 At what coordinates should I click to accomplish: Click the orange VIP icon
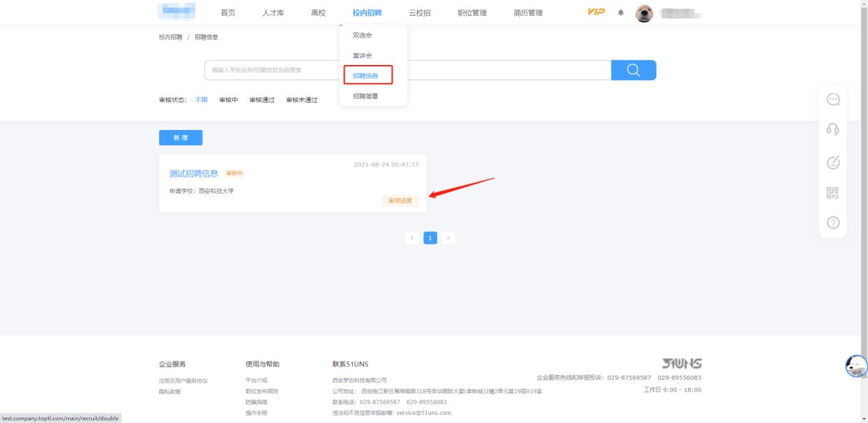[596, 12]
